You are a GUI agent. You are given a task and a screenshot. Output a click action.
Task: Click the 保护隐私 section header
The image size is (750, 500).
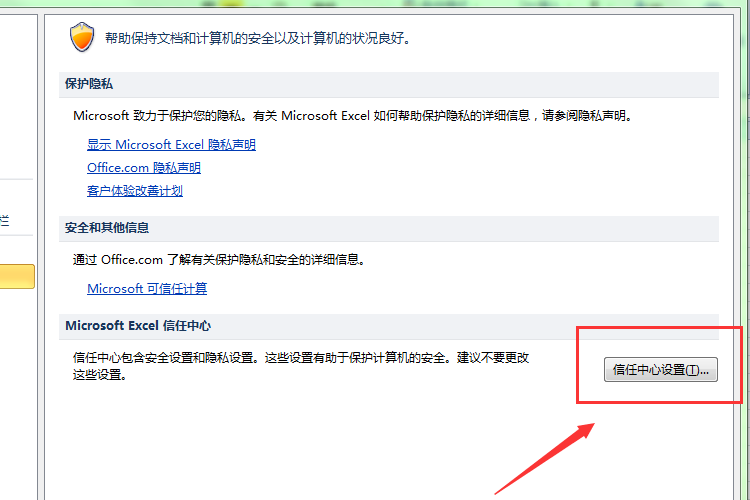(x=89, y=84)
